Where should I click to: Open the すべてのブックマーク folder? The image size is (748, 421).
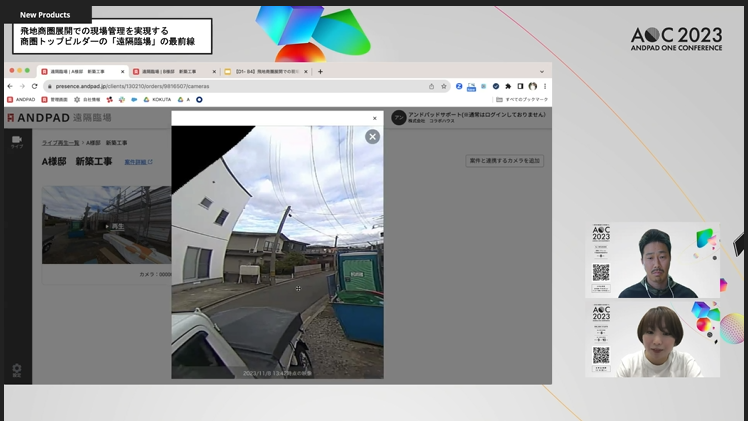(x=522, y=100)
